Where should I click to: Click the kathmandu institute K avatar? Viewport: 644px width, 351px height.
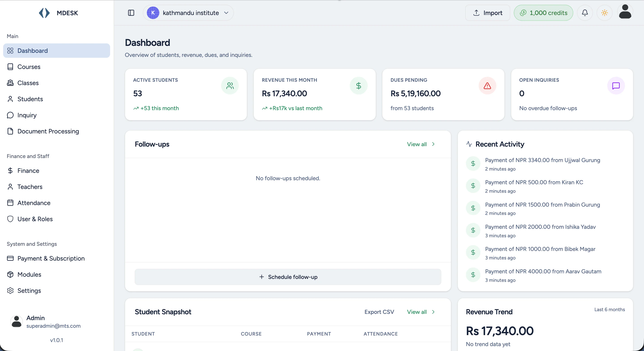tap(153, 13)
